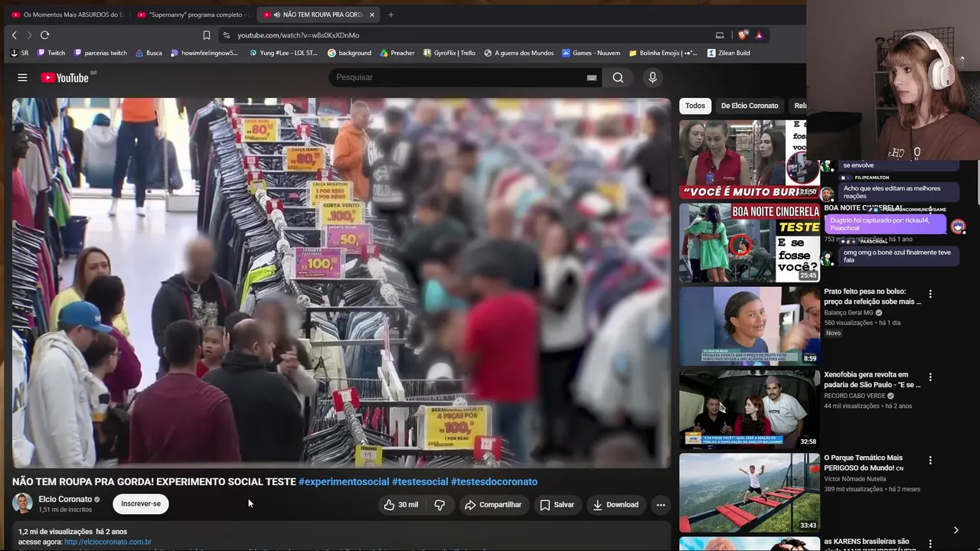Screen dimensions: 980x551
Task: Click the cast/picture-in-picture icon in toolbar
Action: pyautogui.click(x=720, y=35)
